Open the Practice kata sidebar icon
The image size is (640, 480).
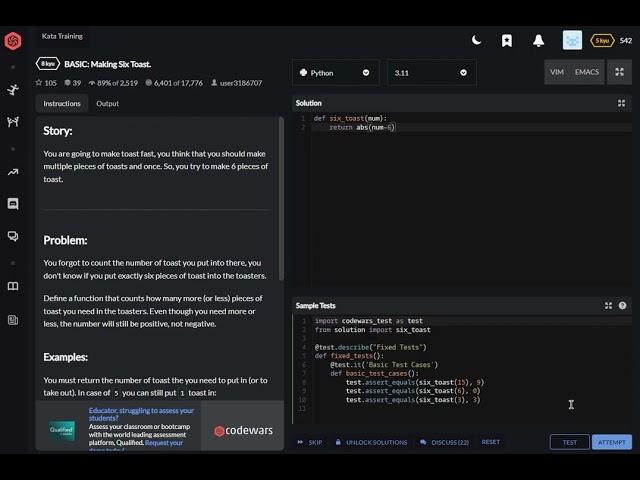pyautogui.click(x=13, y=89)
